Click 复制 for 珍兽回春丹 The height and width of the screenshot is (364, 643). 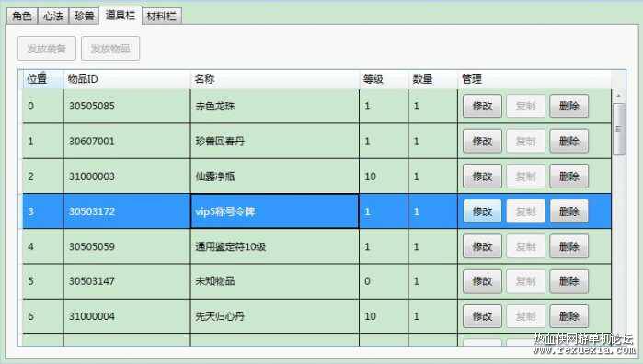tap(526, 141)
